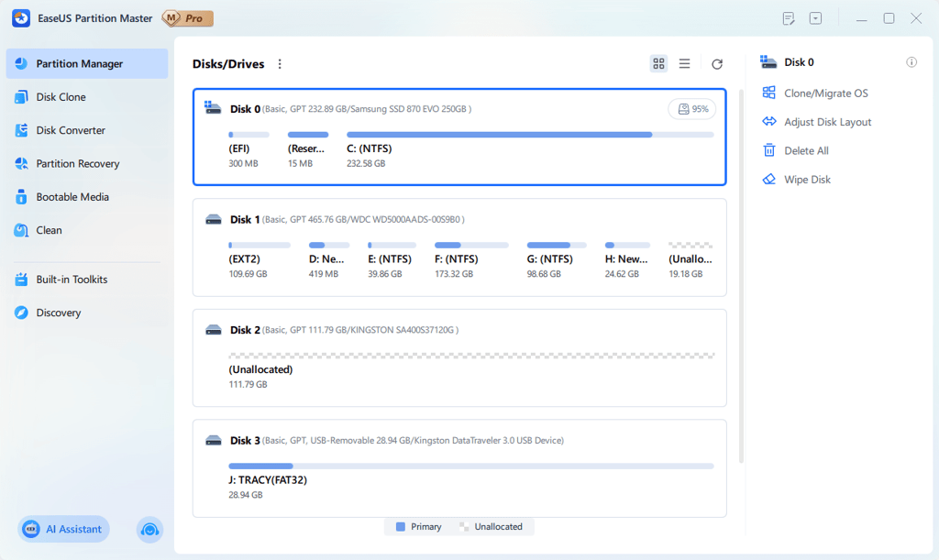Select the H: 24.62 GB partition
Viewport: 939px width, 560px height.
pyautogui.click(x=627, y=260)
